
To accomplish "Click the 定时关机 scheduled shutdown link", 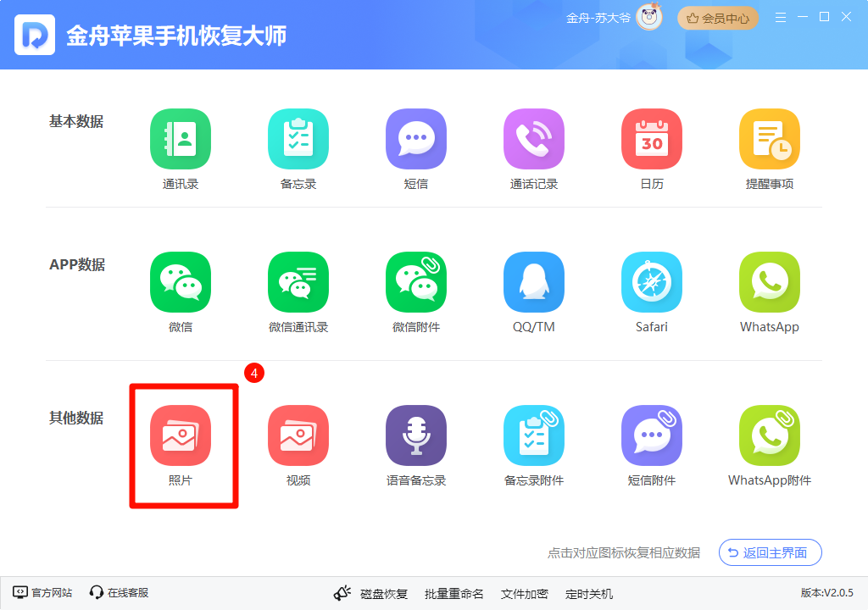I will (x=589, y=594).
